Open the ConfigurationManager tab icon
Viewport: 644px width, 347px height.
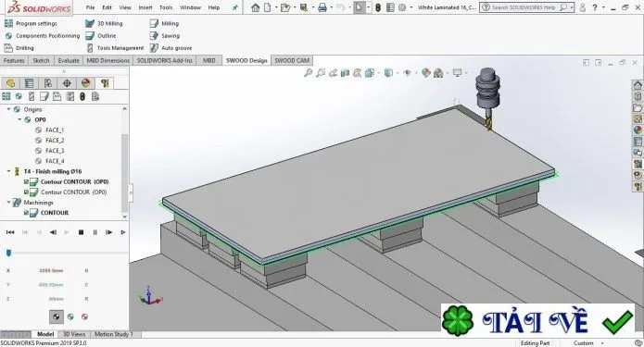tap(48, 83)
